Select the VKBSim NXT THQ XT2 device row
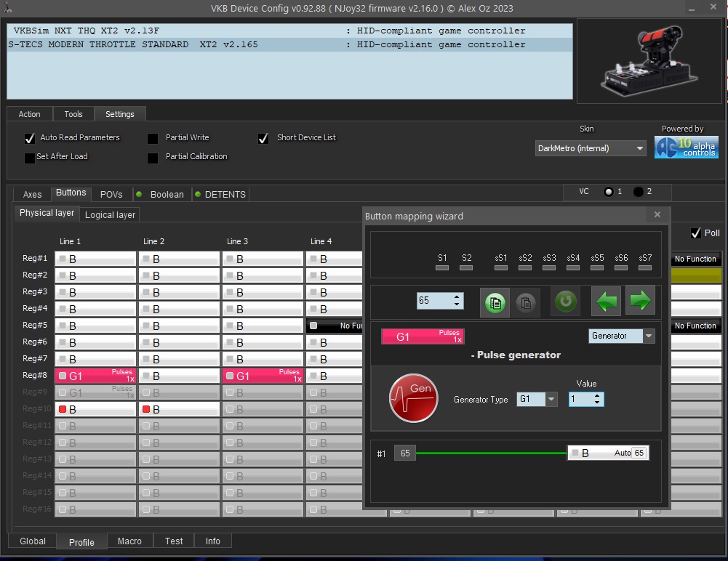Viewport: 728px width, 561px height. tap(289, 31)
